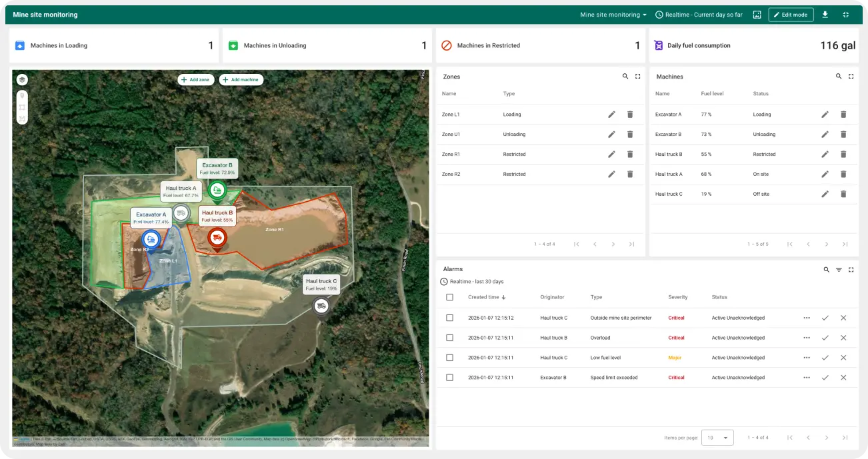The image size is (868, 459).
Task: Open the three-dot menu on the Overload alarm
Action: [x=806, y=338]
